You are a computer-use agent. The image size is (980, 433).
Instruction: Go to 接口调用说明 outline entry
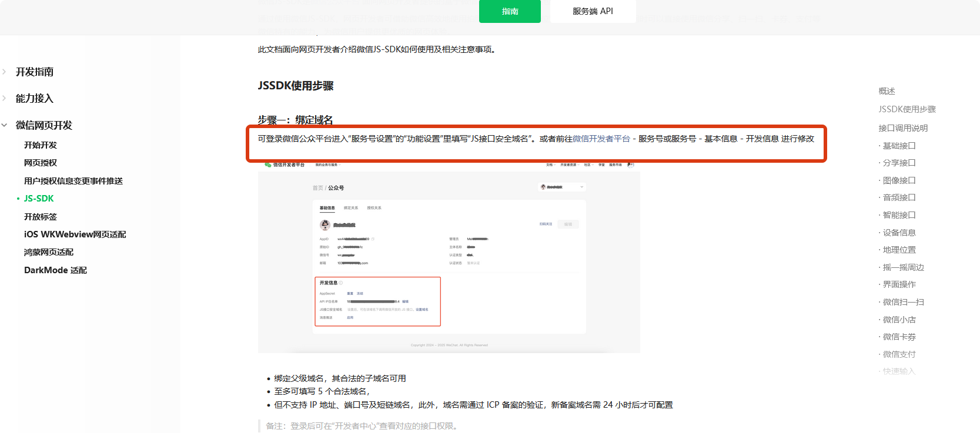903,128
